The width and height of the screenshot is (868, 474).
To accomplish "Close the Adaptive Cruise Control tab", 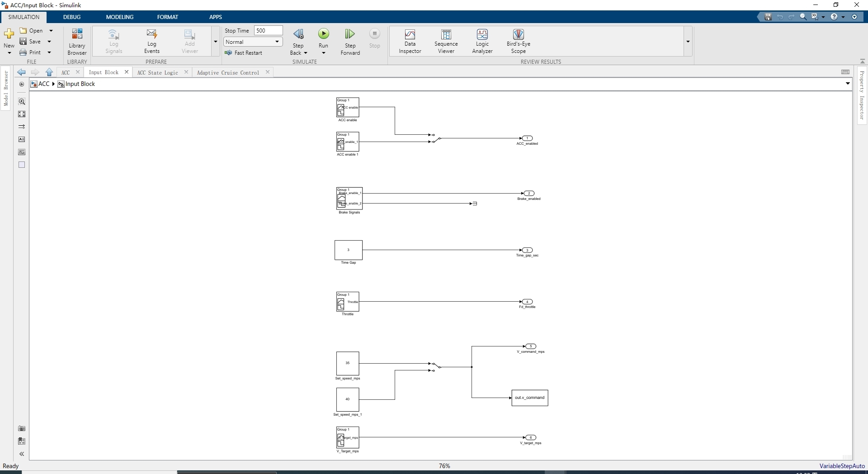I will coord(268,72).
